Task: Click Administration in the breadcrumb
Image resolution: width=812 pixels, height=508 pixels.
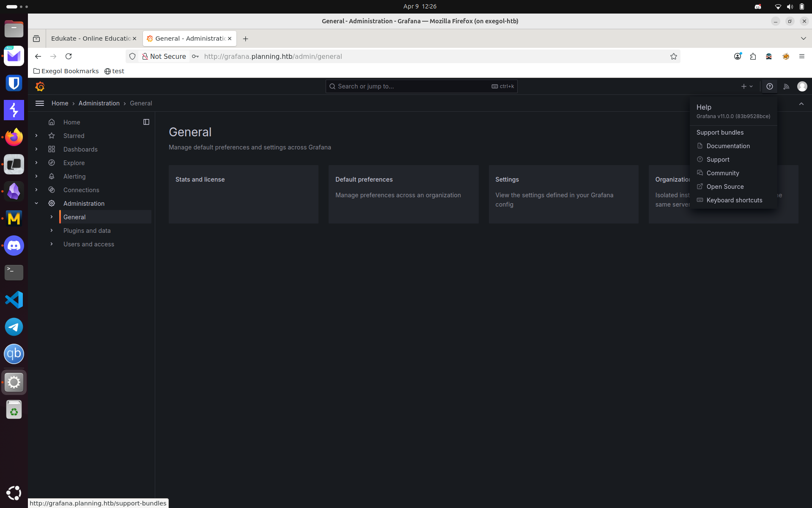Action: pos(99,103)
